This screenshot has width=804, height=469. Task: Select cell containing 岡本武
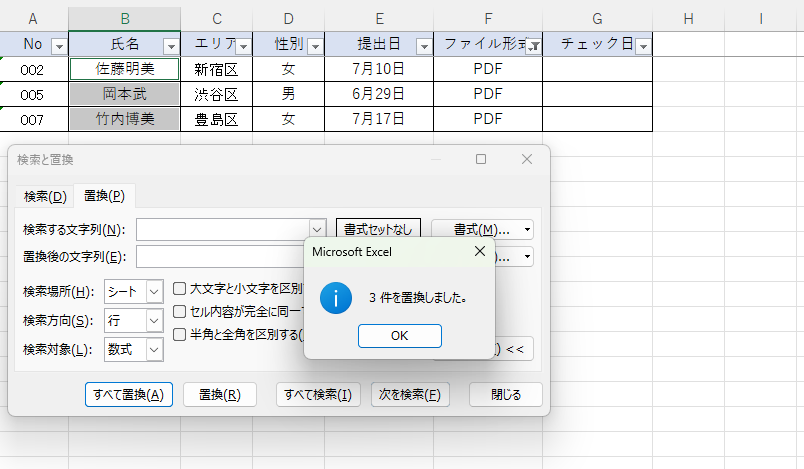[125, 94]
